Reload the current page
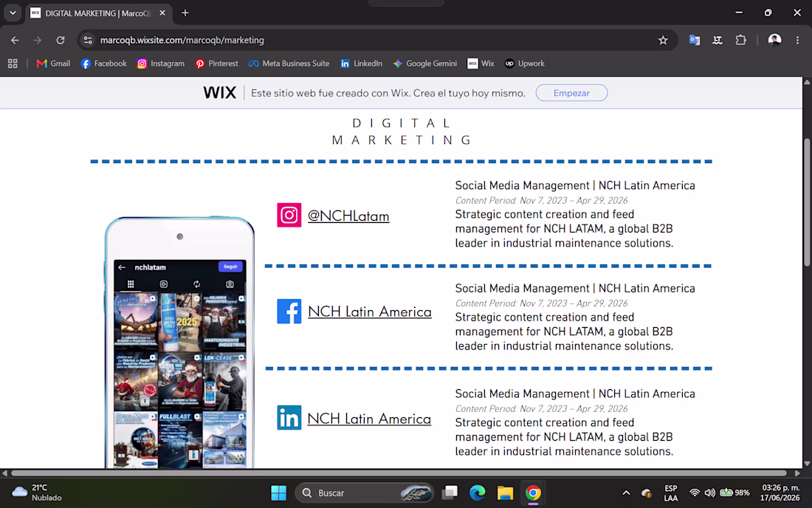The width and height of the screenshot is (812, 508). [x=61, y=40]
